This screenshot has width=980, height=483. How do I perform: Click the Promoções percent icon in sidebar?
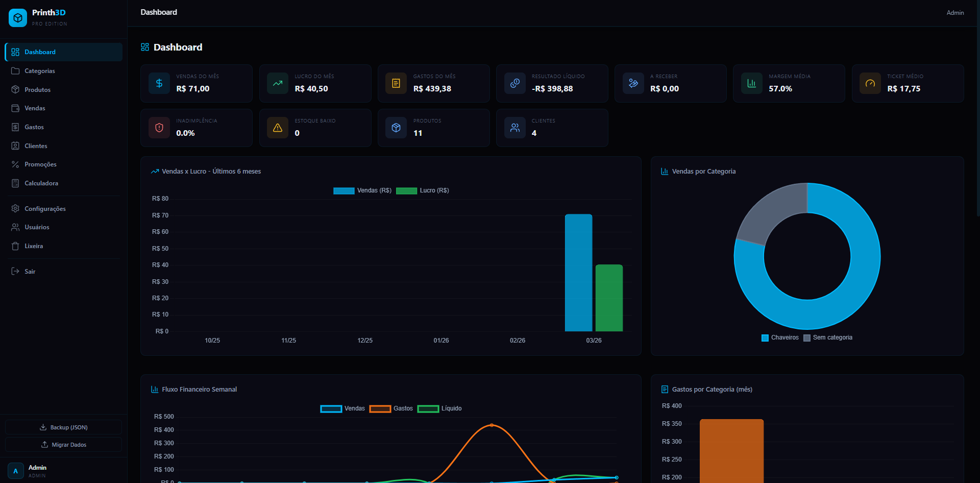point(15,164)
